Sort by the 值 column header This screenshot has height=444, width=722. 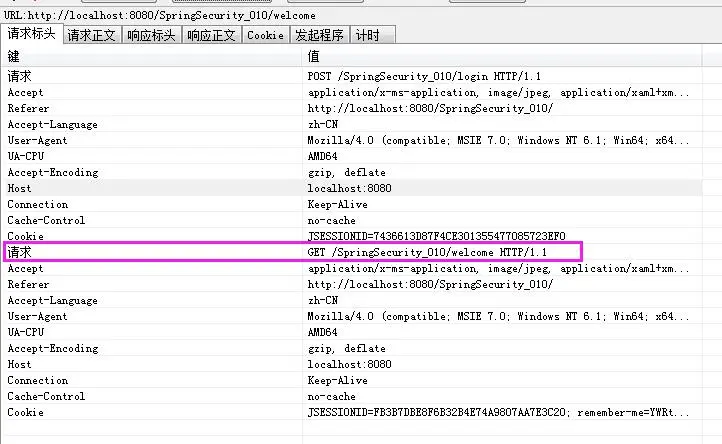(x=502, y=56)
